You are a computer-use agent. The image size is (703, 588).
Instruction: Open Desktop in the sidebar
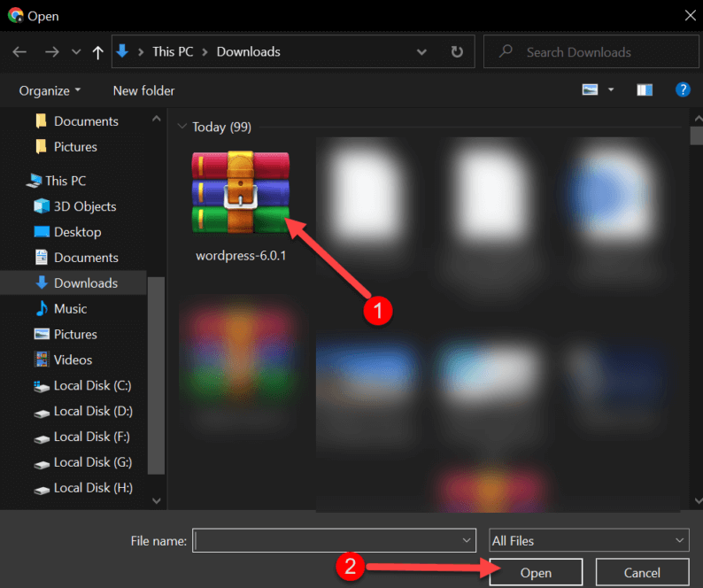67,232
